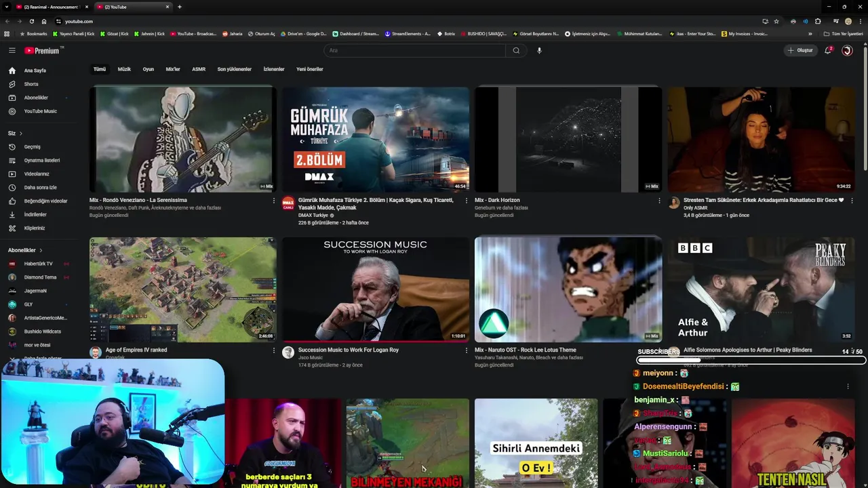Screen dimensions: 868x488
Task: Open Oynatma listeleri playlists
Action: click(x=41, y=160)
